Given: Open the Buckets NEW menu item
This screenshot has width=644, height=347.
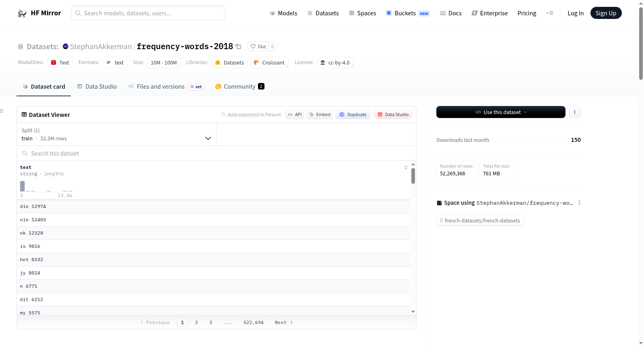Looking at the screenshot, I should pos(408,13).
